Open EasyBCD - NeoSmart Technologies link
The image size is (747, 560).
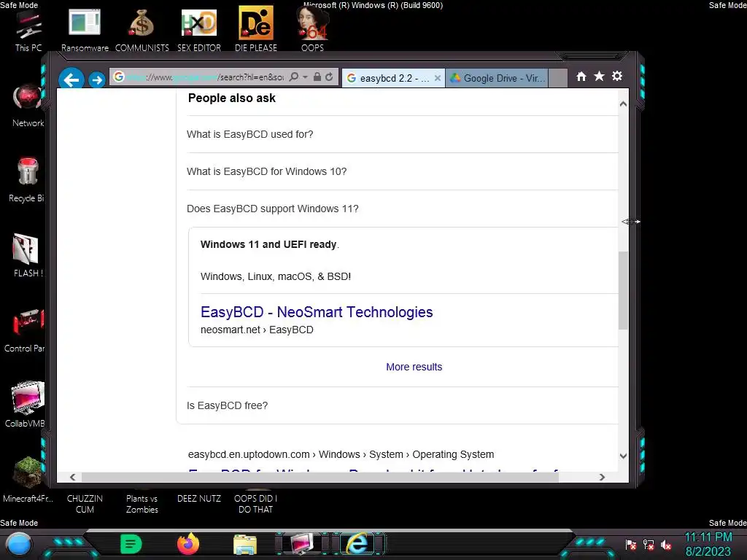click(317, 312)
